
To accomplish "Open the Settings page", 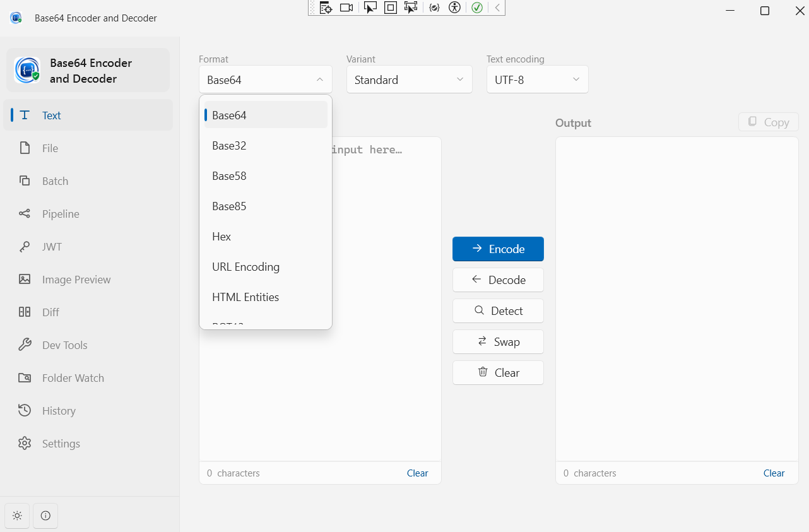I will coord(88,444).
